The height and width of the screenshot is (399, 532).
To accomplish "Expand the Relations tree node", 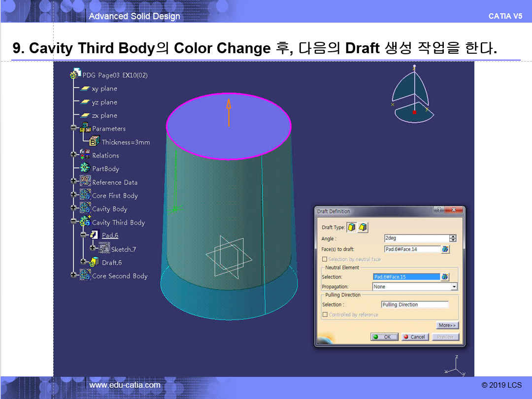I will click(73, 155).
